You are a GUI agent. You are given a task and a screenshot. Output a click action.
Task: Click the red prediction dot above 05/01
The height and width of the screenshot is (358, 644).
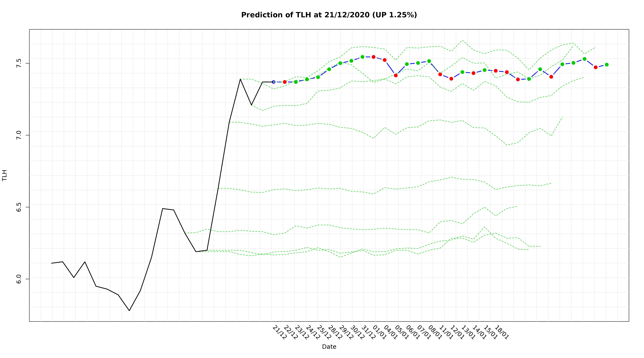[396, 75]
